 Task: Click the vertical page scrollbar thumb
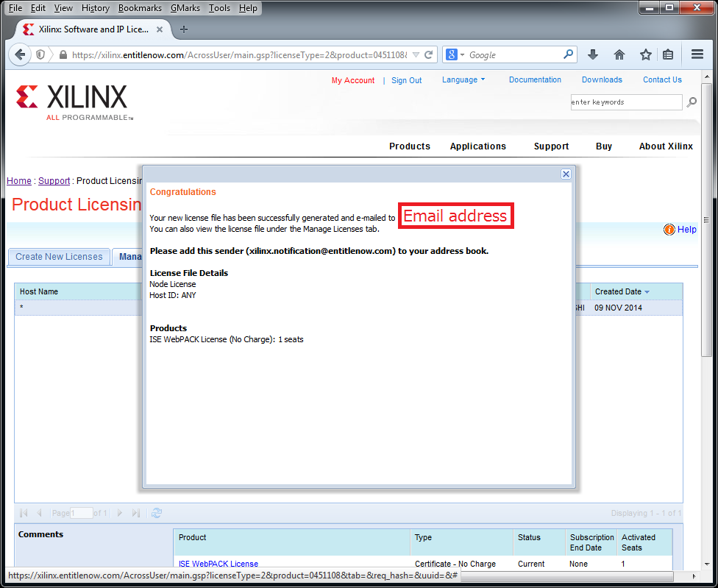coord(707,219)
